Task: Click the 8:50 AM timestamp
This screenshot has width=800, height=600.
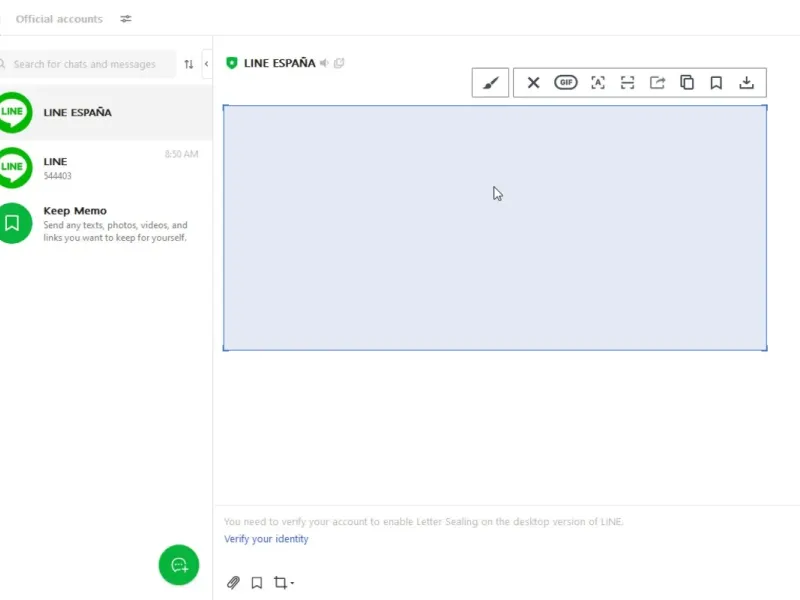Action: tap(181, 154)
